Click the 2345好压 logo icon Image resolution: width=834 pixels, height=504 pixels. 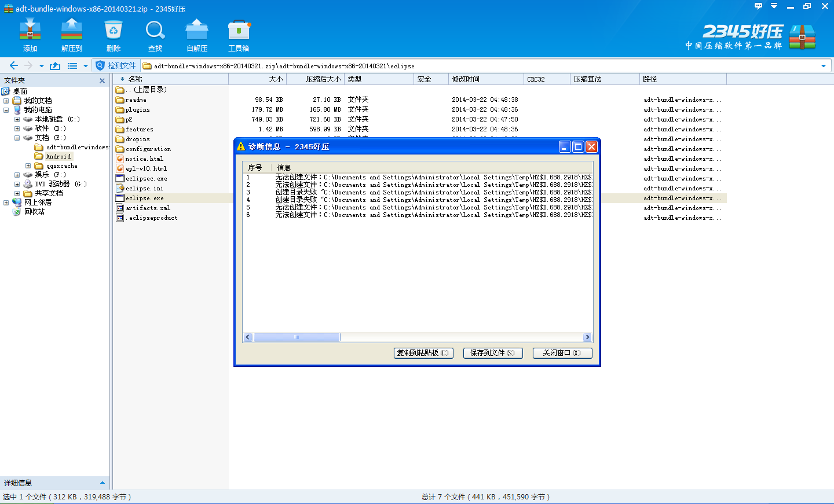tap(802, 36)
